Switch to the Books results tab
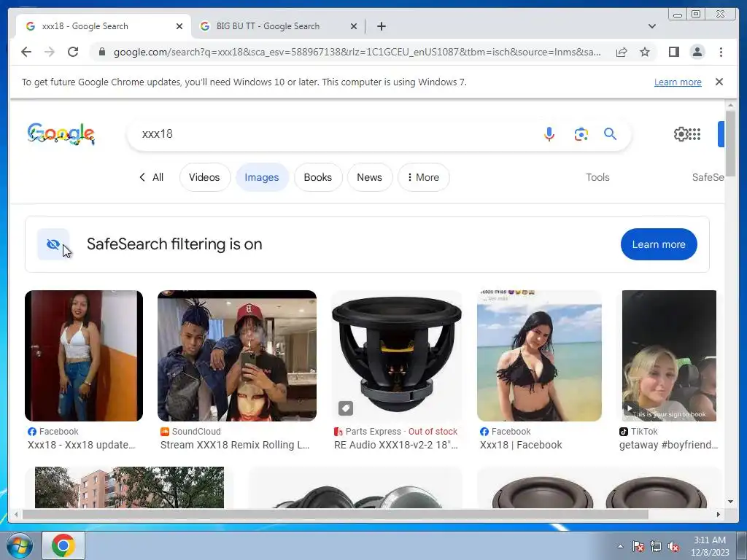 pyautogui.click(x=318, y=177)
